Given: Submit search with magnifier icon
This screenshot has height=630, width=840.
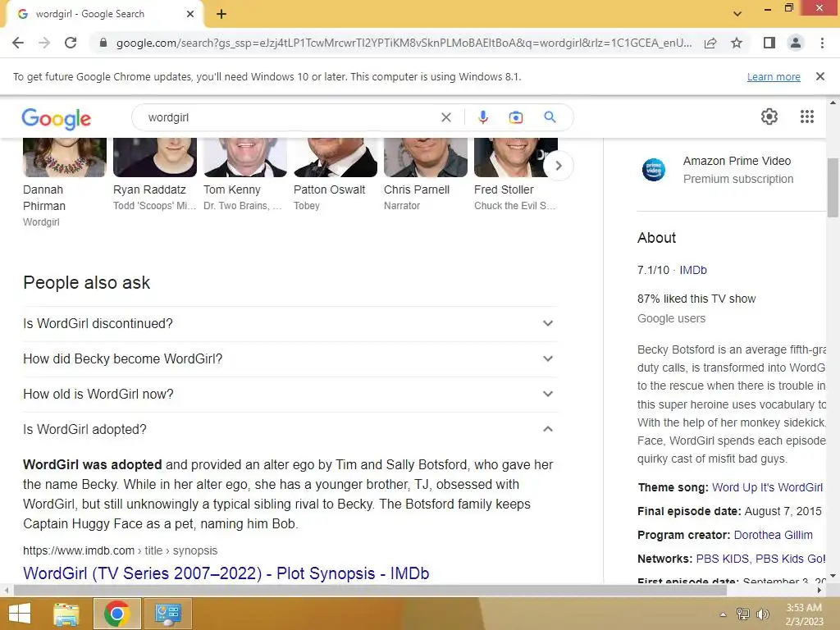Looking at the screenshot, I should point(550,117).
